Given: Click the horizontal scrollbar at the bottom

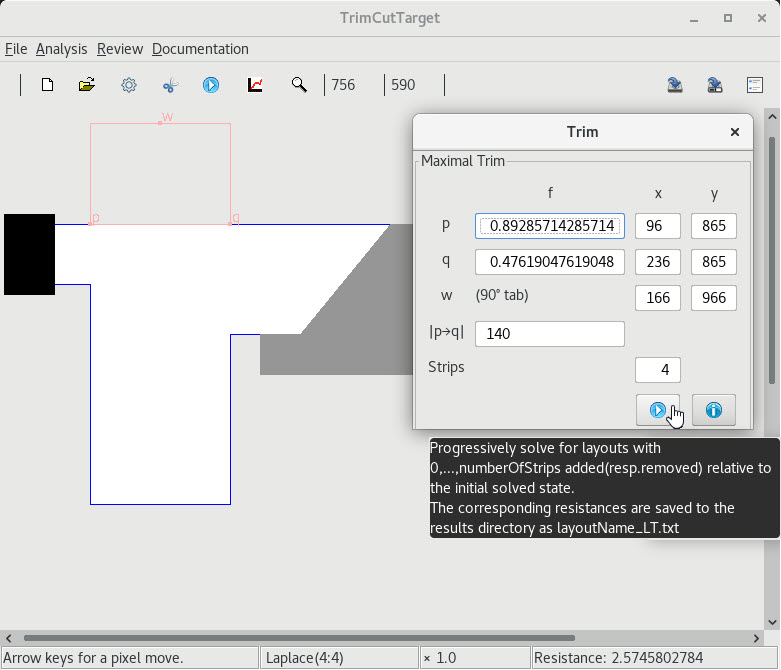Looking at the screenshot, I should pos(300,637).
